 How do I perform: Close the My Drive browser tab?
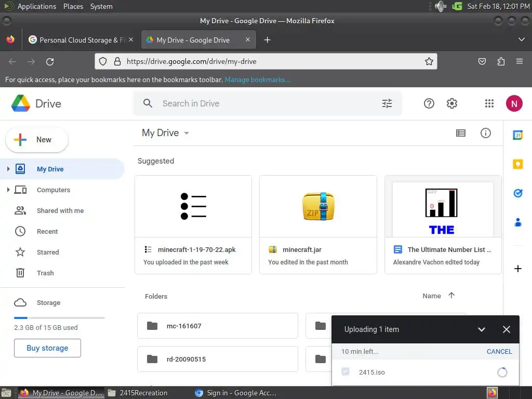[248, 39]
